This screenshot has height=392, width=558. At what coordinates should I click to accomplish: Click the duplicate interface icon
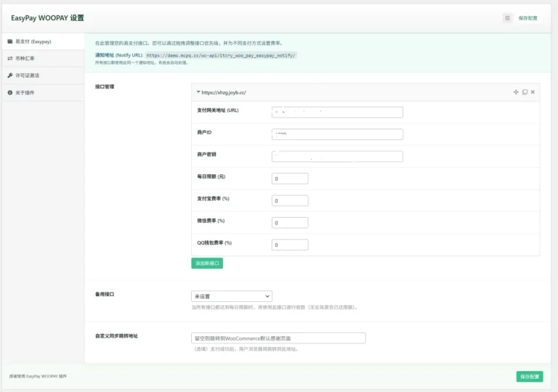pos(525,92)
